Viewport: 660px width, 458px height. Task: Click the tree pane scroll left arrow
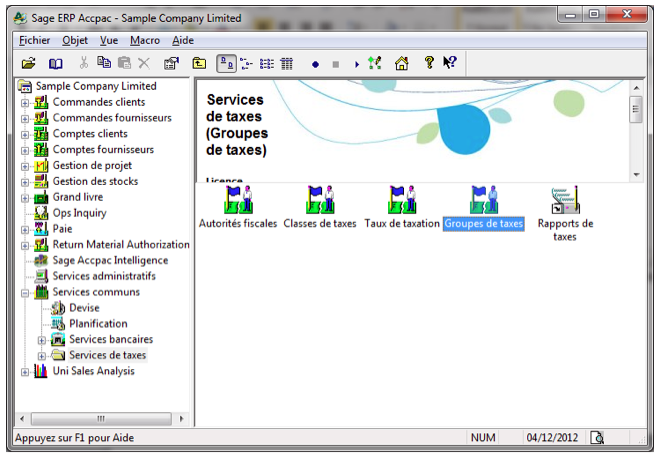pos(22,419)
